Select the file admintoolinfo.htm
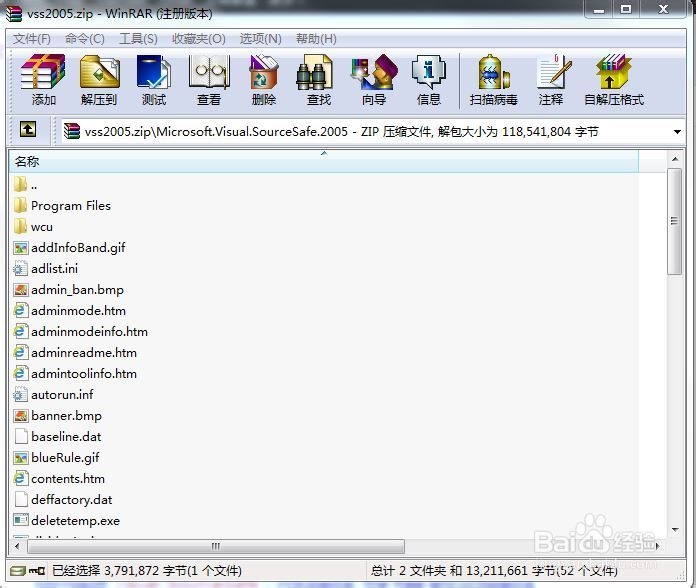Screen dimensions: 696x588 tap(84, 374)
